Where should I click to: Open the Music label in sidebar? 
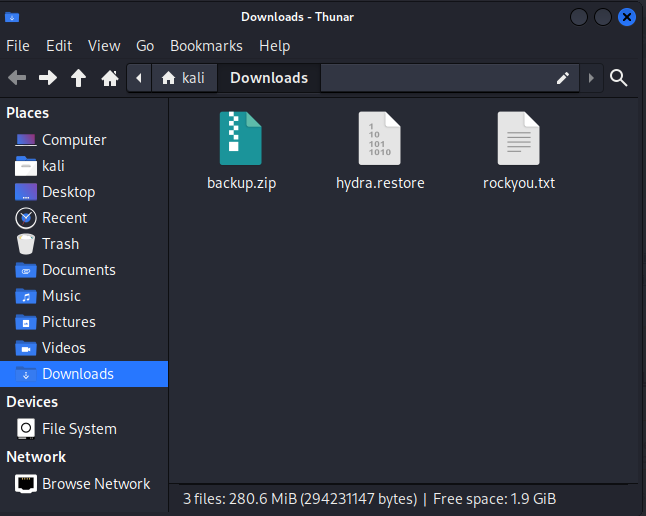tap(61, 296)
